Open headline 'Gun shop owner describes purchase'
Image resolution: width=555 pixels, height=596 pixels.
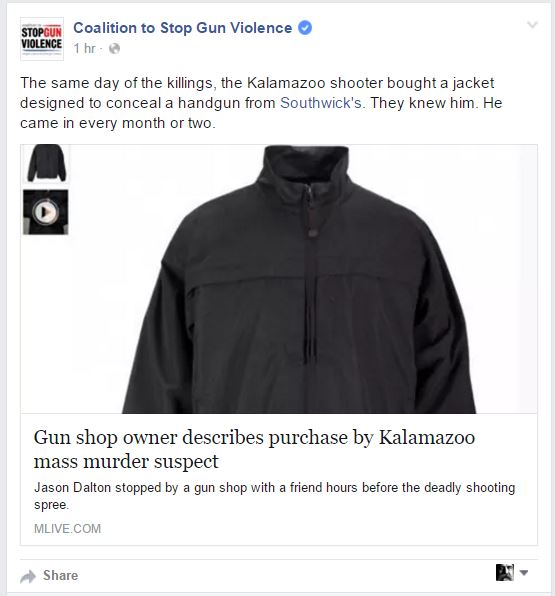tap(254, 449)
